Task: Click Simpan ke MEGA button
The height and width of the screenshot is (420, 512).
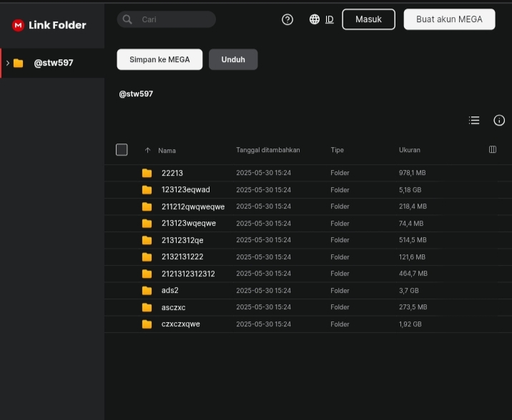Action: [159, 59]
